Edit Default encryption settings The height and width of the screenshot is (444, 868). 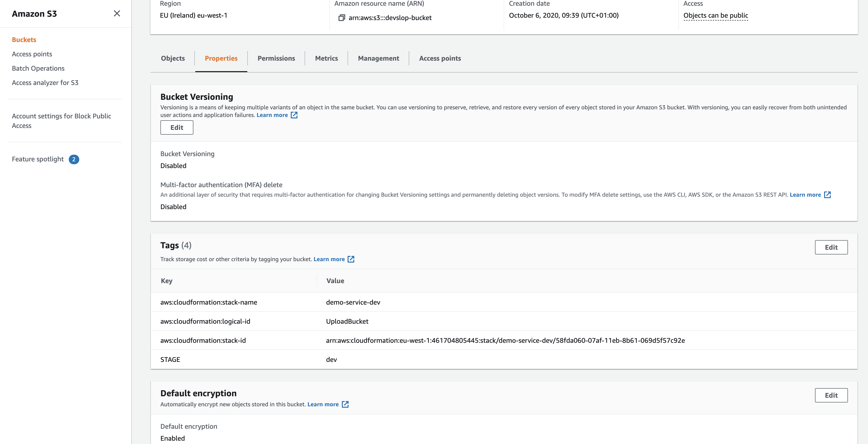(x=831, y=395)
